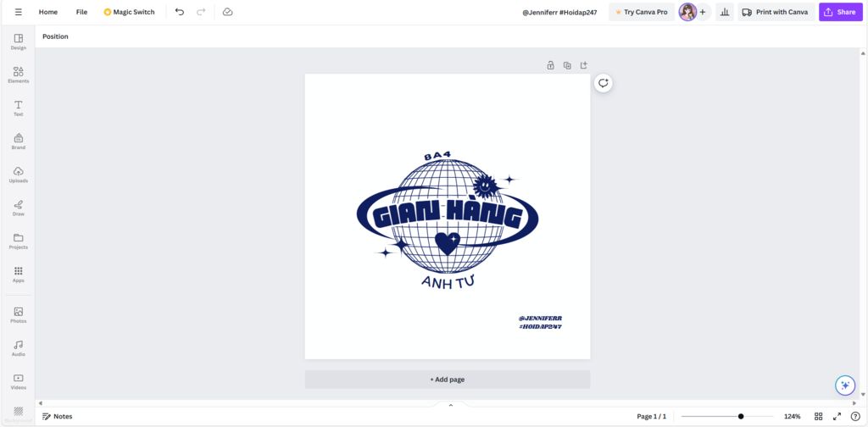Share the design
The image size is (868, 427).
pyautogui.click(x=840, y=12)
